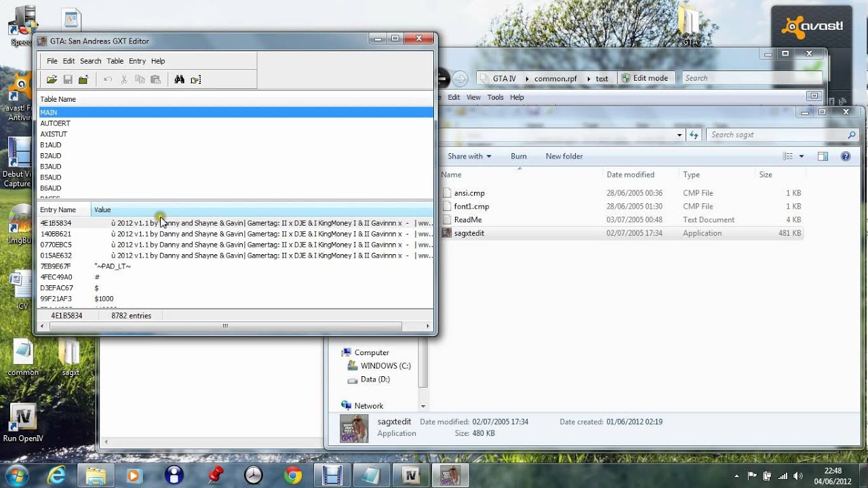Click the Save As folder icon in toolbar
This screenshot has height=488, width=868.
coord(83,79)
